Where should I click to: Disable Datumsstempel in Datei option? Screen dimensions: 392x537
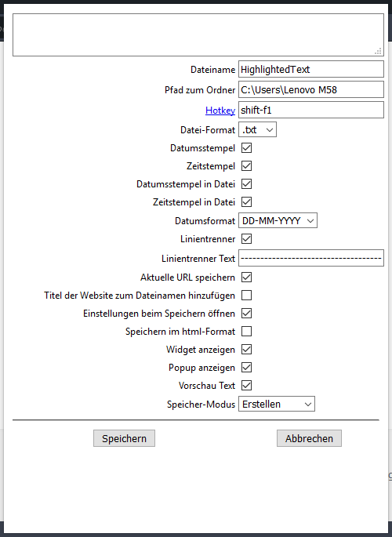246,184
